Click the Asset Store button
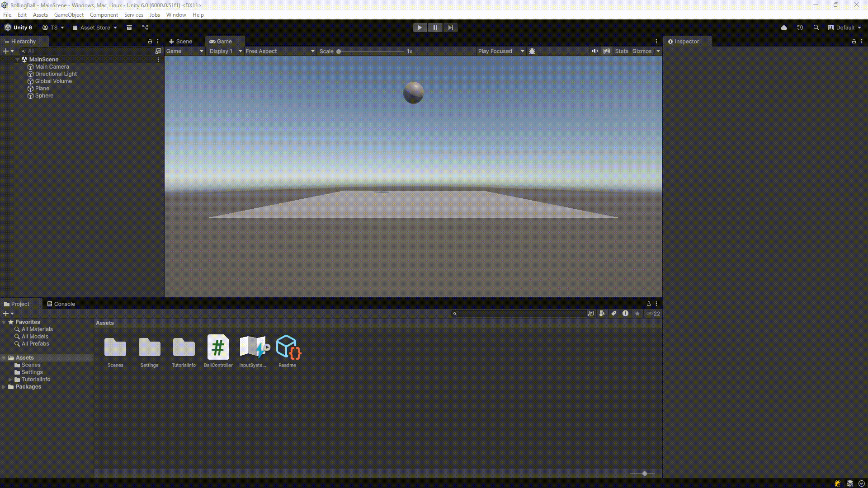 95,28
